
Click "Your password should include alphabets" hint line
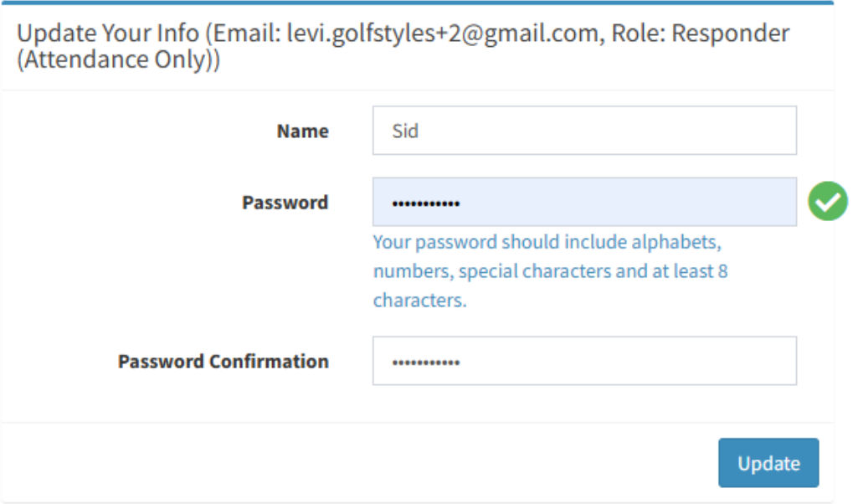tap(547, 243)
